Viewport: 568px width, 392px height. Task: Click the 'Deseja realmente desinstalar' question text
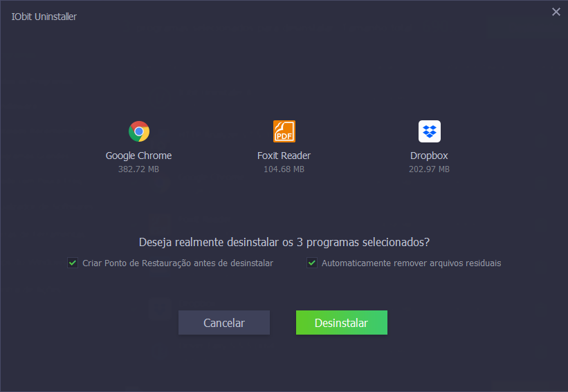pos(284,242)
